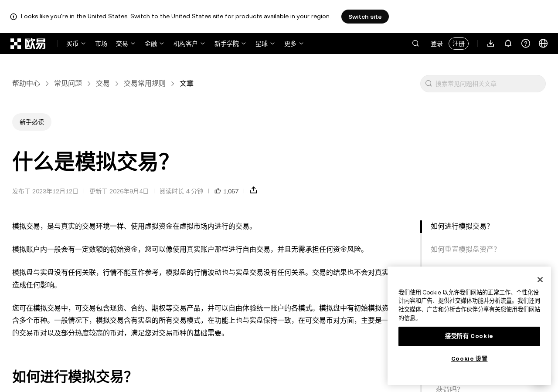This screenshot has width=558, height=392.
Task: Click the info icon in region banner
Action: click(x=14, y=17)
